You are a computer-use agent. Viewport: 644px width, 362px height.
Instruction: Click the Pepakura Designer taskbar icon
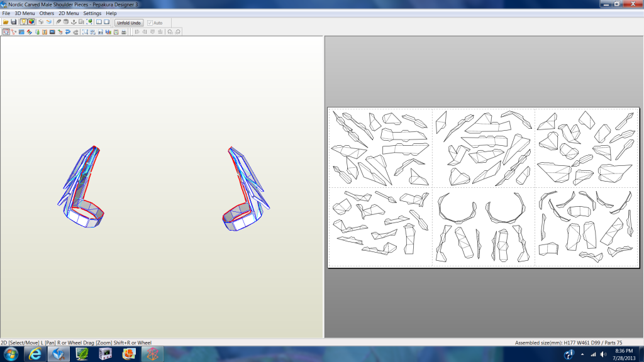58,354
